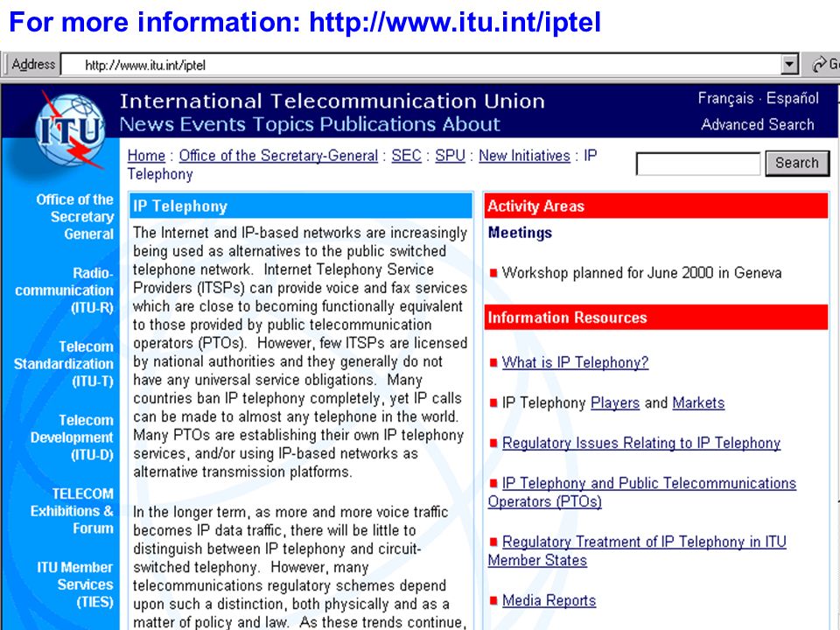
Task: Go to Home breadcrumb link
Action: click(146, 156)
